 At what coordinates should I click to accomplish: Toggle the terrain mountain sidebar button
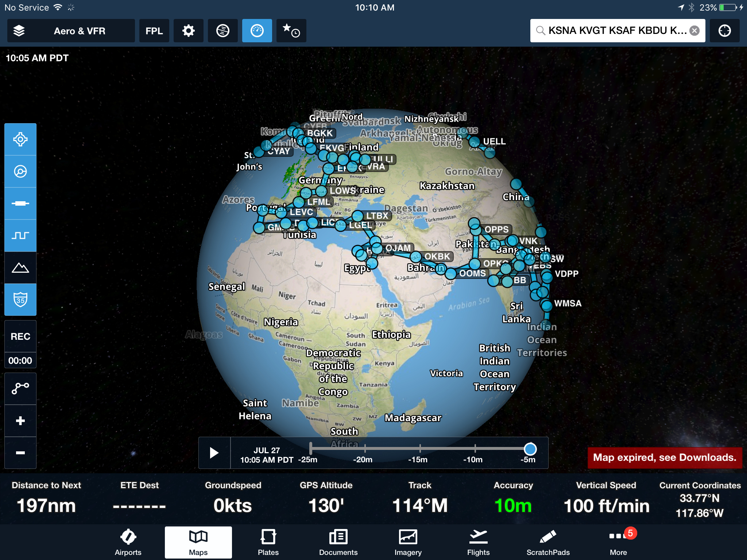pos(20,268)
